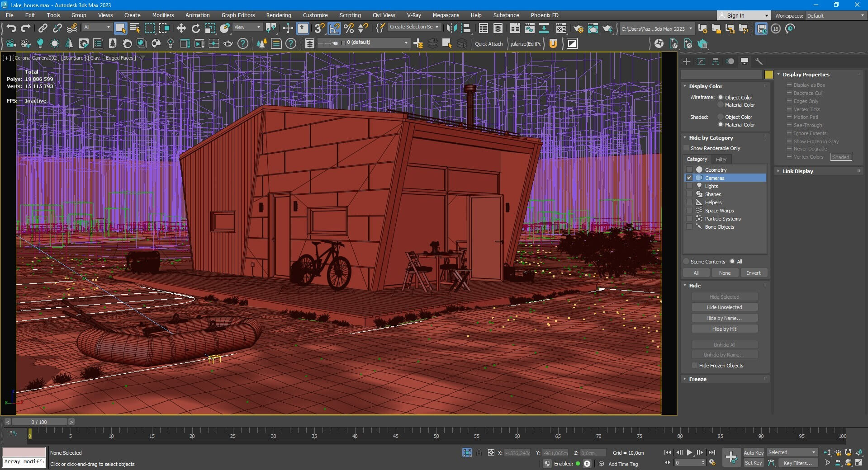
Task: Click the Hide Unselected button
Action: click(x=724, y=307)
